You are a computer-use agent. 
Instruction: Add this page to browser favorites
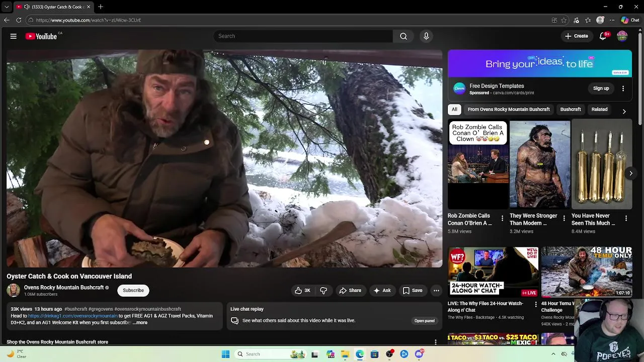[564, 20]
